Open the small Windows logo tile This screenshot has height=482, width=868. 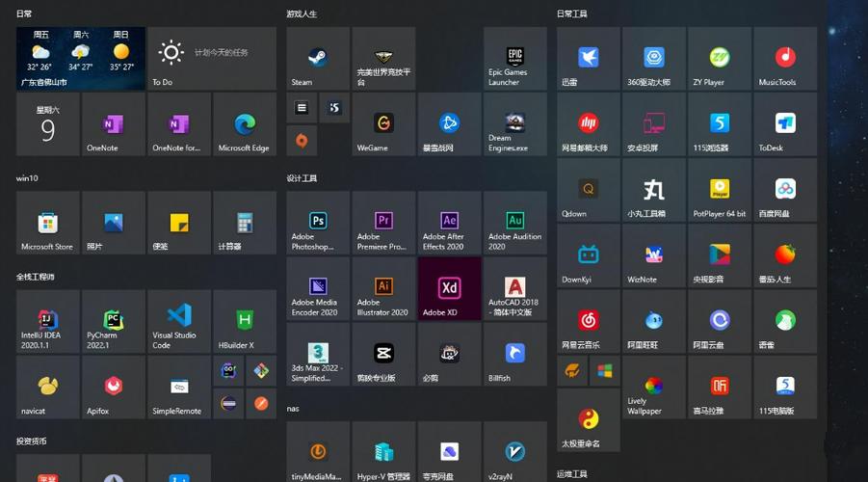pyautogui.click(x=604, y=371)
